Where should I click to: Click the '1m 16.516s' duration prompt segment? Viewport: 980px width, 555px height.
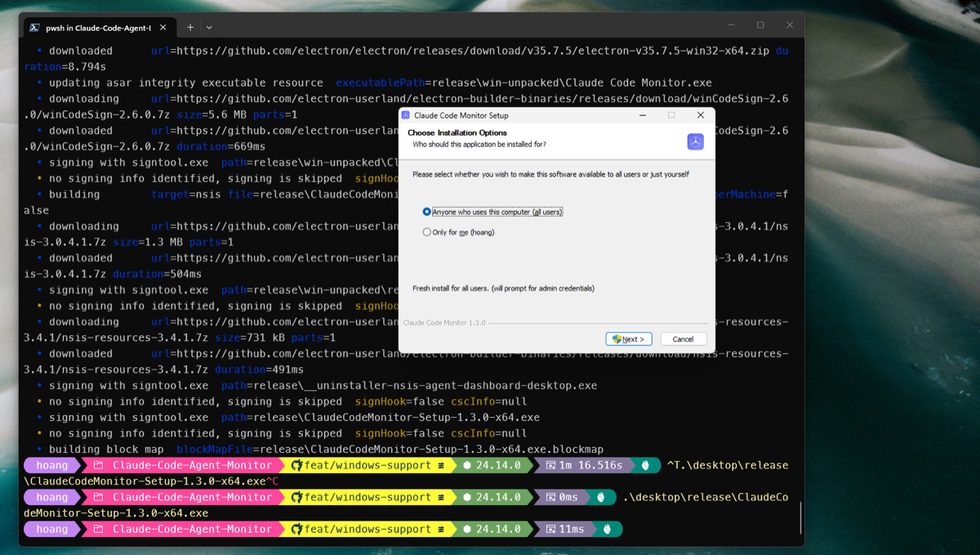point(584,465)
